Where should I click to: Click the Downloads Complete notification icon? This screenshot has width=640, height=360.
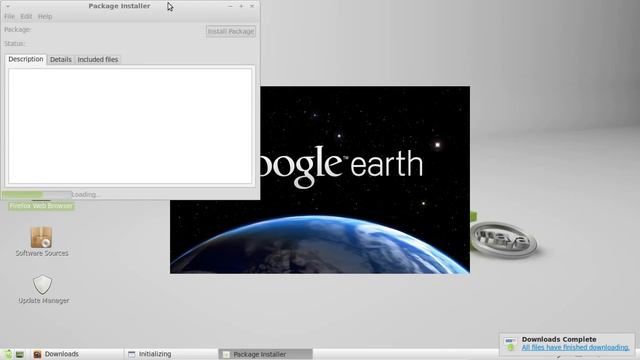510,344
